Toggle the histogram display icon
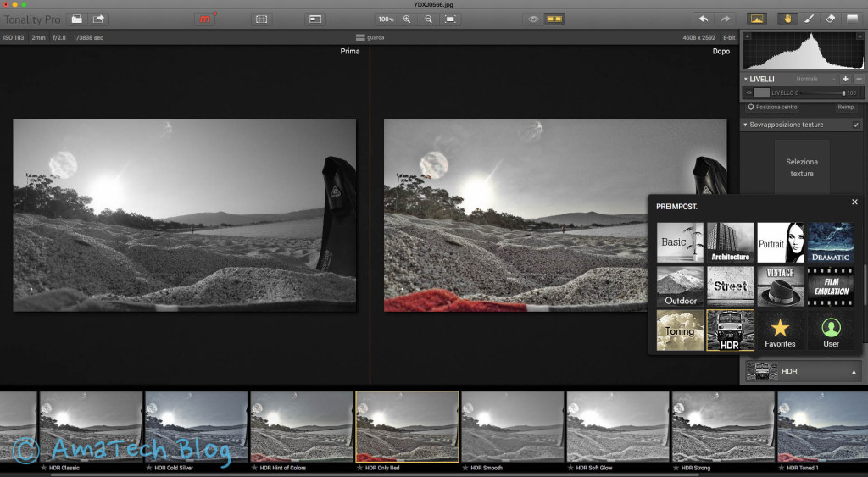Image resolution: width=868 pixels, height=477 pixels. (x=756, y=19)
